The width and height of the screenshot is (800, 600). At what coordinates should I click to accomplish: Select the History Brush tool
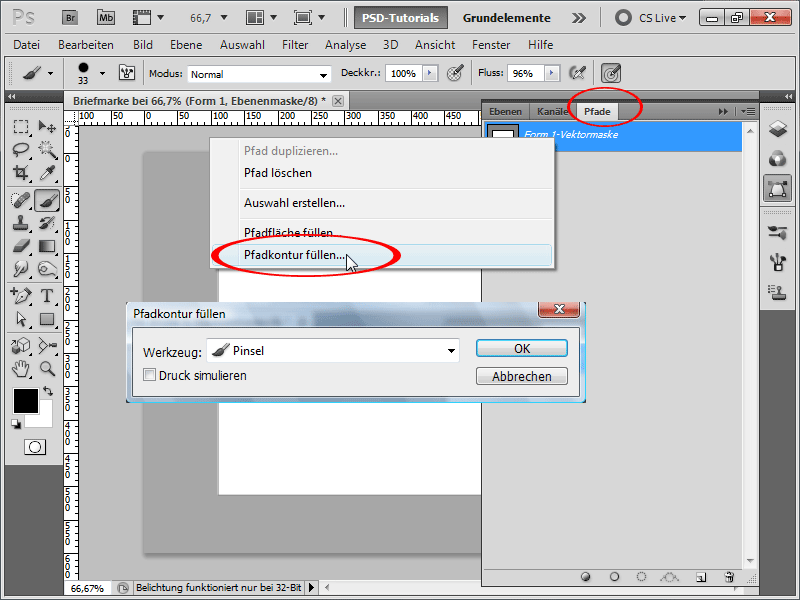tap(47, 223)
